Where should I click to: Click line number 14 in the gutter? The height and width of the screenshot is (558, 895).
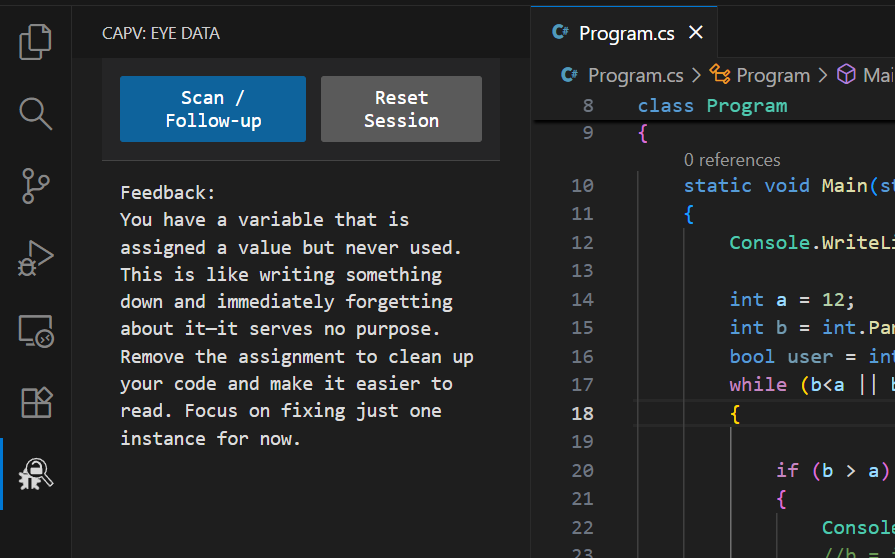581,299
